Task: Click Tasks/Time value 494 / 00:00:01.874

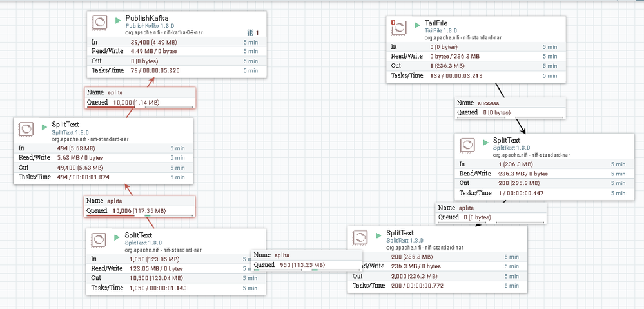Action: pyautogui.click(x=83, y=177)
